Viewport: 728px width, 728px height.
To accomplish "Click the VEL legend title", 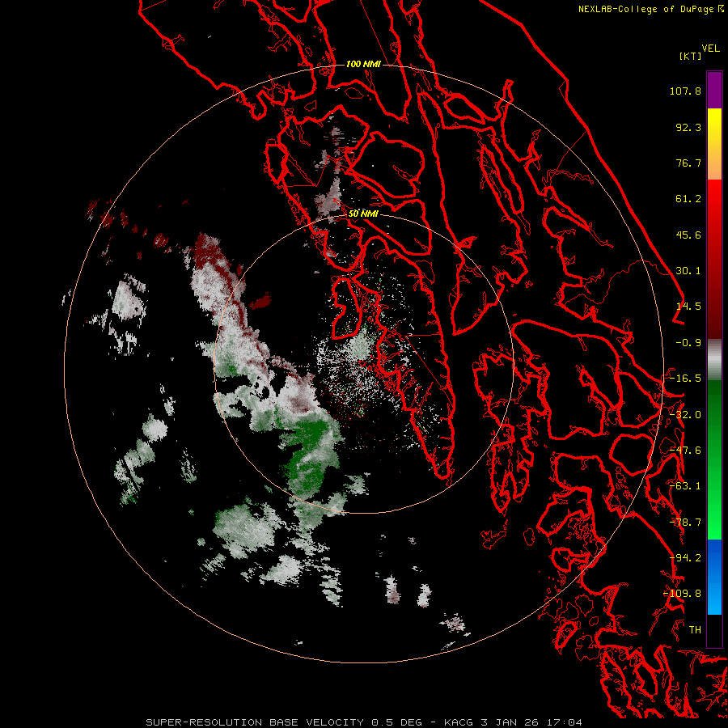I will click(710, 49).
